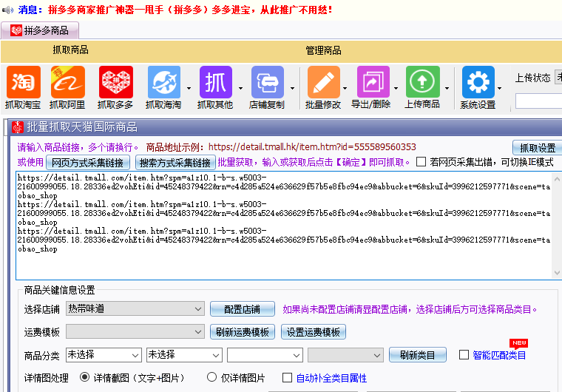Screen dimensions: 562x392
Task: Click the 抓取商品 ribbon section
Action: coord(70,50)
